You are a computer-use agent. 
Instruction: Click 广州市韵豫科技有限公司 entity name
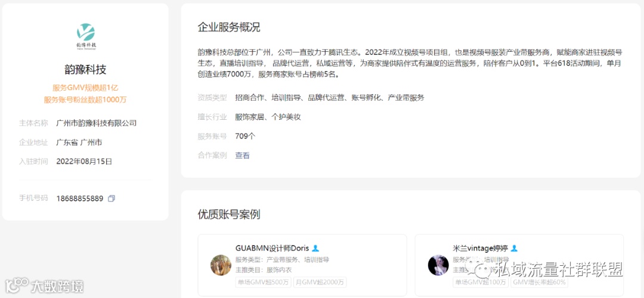coord(97,123)
